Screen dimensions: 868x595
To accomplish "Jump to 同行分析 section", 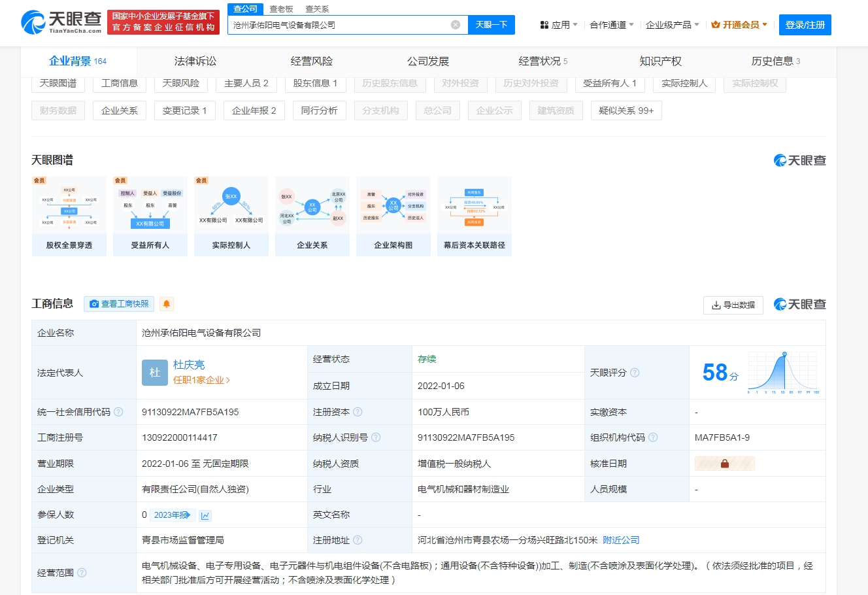I will 320,110.
